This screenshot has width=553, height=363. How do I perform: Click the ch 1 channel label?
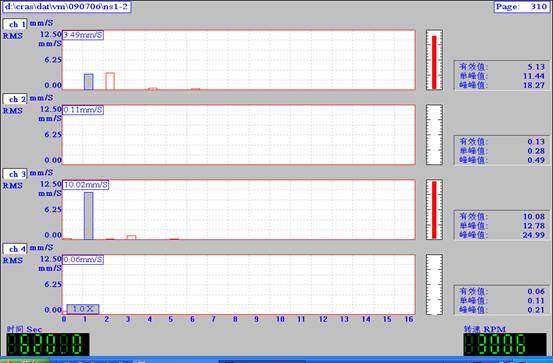point(15,24)
